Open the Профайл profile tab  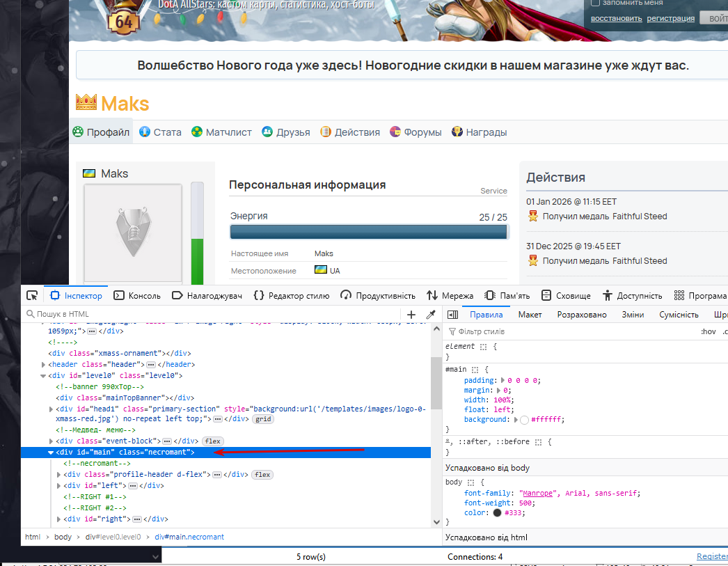click(x=101, y=132)
